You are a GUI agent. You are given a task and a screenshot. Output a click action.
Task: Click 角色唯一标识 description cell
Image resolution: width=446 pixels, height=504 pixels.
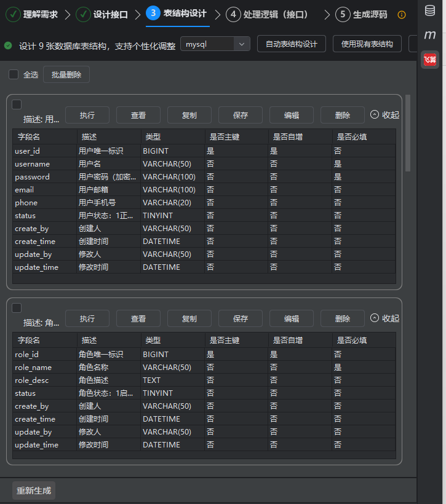point(108,354)
